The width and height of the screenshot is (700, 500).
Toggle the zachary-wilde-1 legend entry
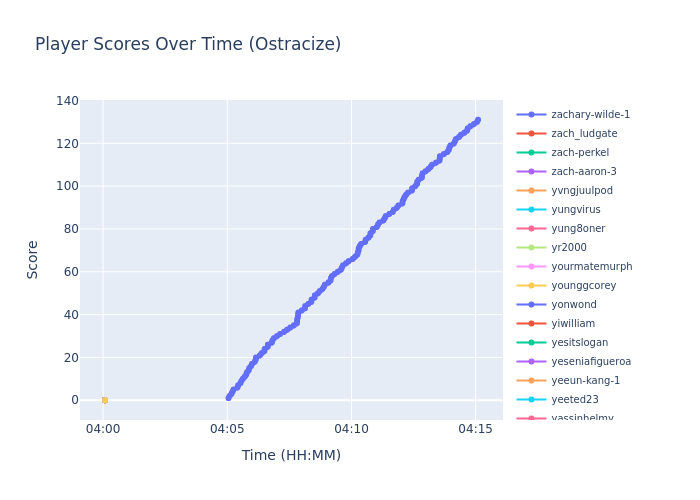[x=590, y=115]
